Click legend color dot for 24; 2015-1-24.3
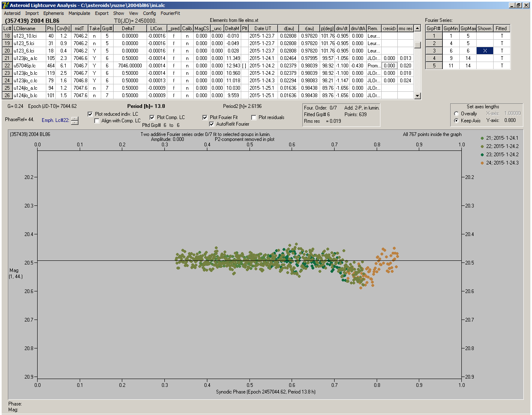The width and height of the screenshot is (532, 415). pos(482,163)
